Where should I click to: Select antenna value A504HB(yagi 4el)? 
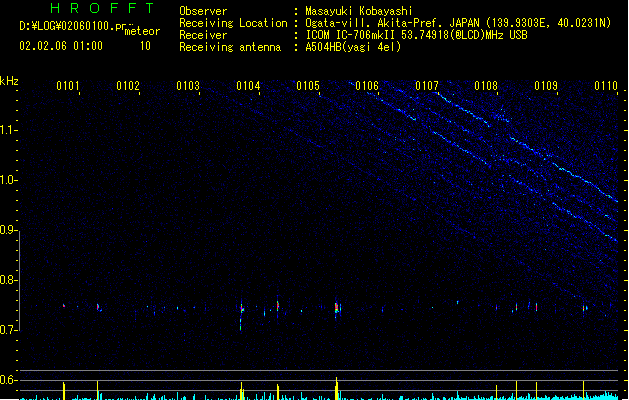(353, 47)
